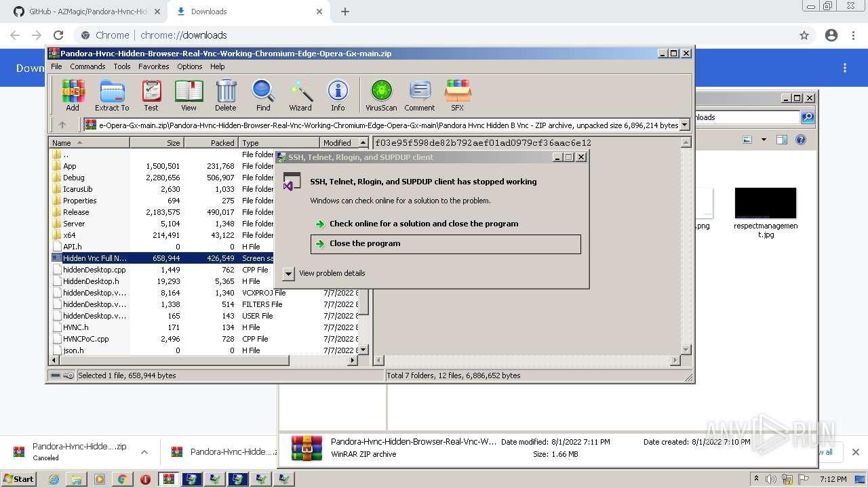
Task: Expand the canceled download item chevron
Action: pyautogui.click(x=144, y=452)
